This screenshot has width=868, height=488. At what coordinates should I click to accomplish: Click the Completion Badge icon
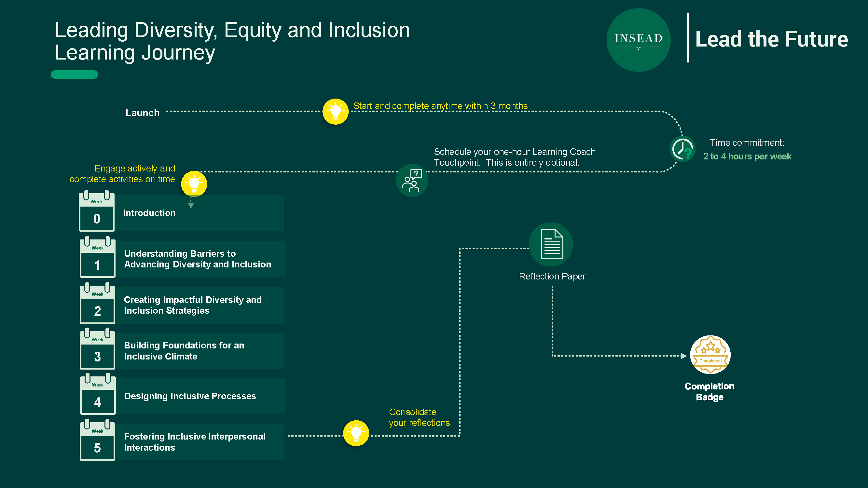coord(710,355)
